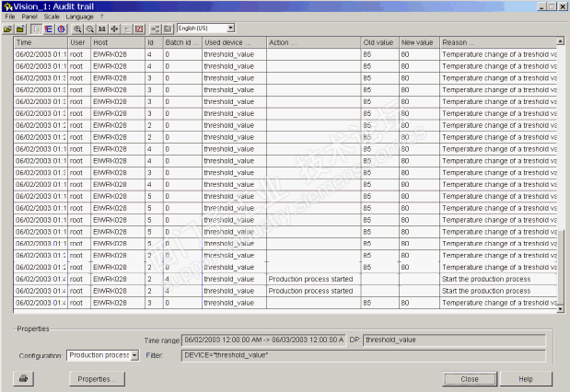570x392 pixels.
Task: Click the Help button
Action: coord(526,379)
